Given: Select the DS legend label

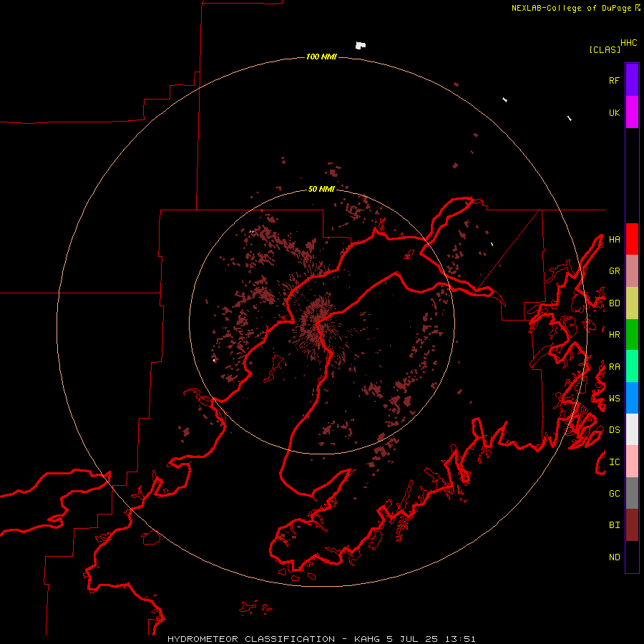Looking at the screenshot, I should click(615, 430).
